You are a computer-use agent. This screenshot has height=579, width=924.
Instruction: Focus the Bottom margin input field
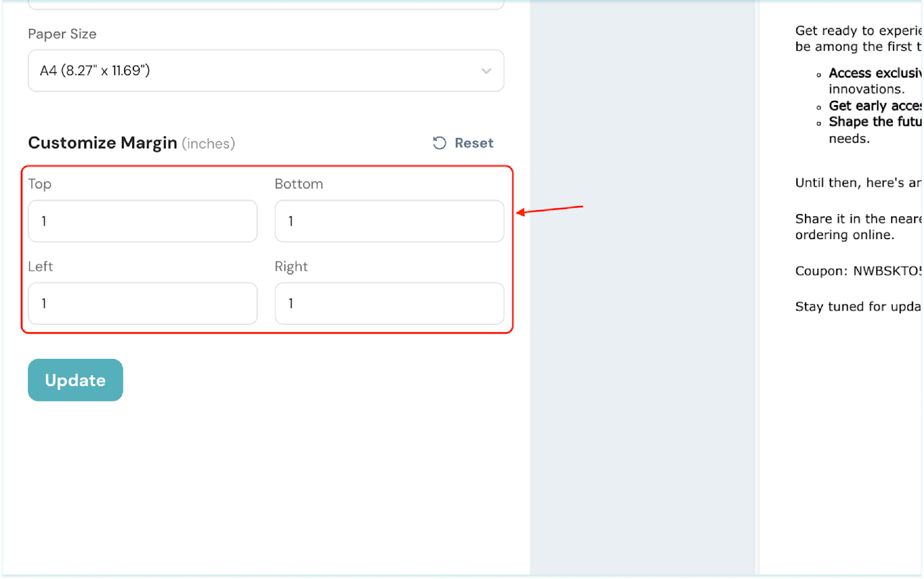389,221
